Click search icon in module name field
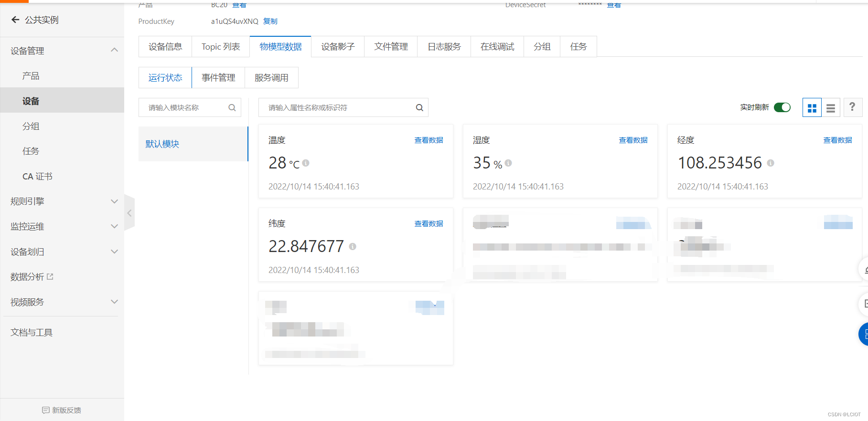The height and width of the screenshot is (421, 868). coord(232,108)
